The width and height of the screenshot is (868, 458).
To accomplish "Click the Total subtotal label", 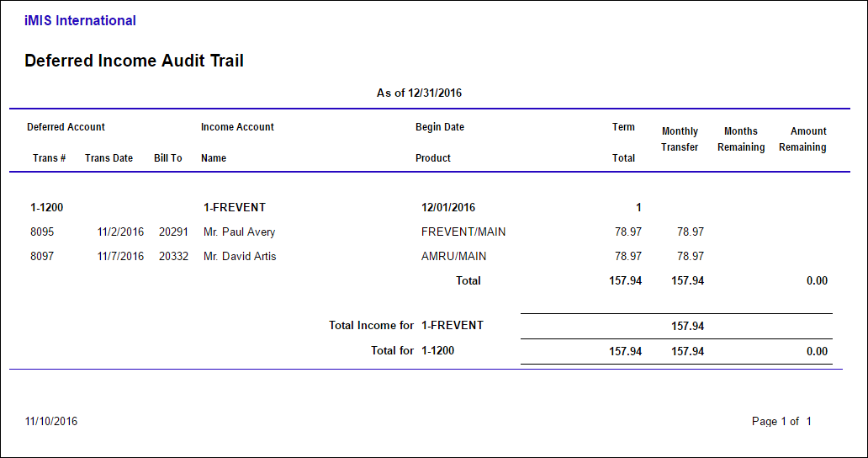I will pyautogui.click(x=468, y=281).
